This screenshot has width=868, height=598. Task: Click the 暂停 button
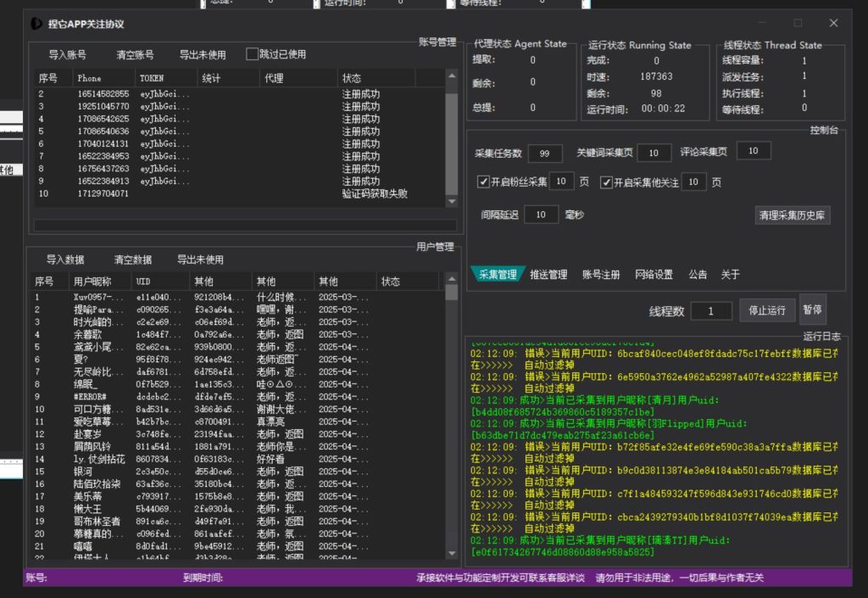(812, 310)
